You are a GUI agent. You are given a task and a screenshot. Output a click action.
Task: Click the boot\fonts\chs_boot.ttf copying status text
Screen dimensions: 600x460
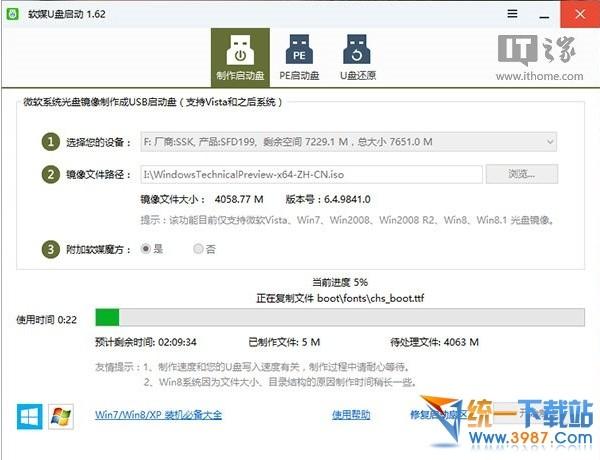point(340,298)
